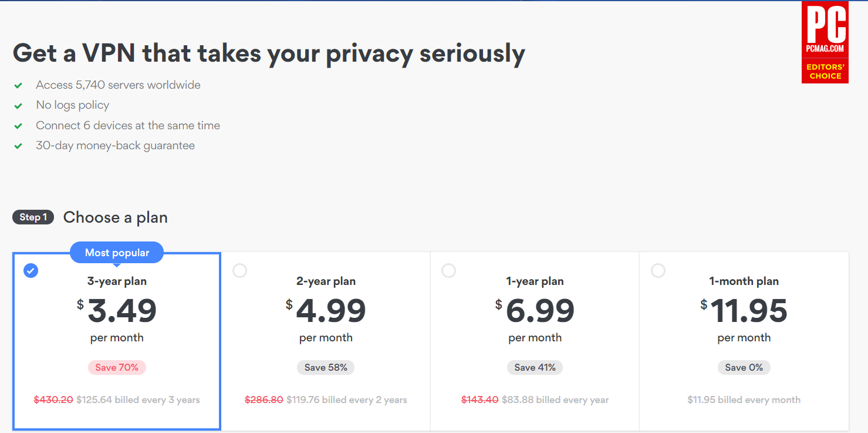Screen dimensions: 868x433
Task: Select the 2-year plan radio button
Action: point(239,271)
